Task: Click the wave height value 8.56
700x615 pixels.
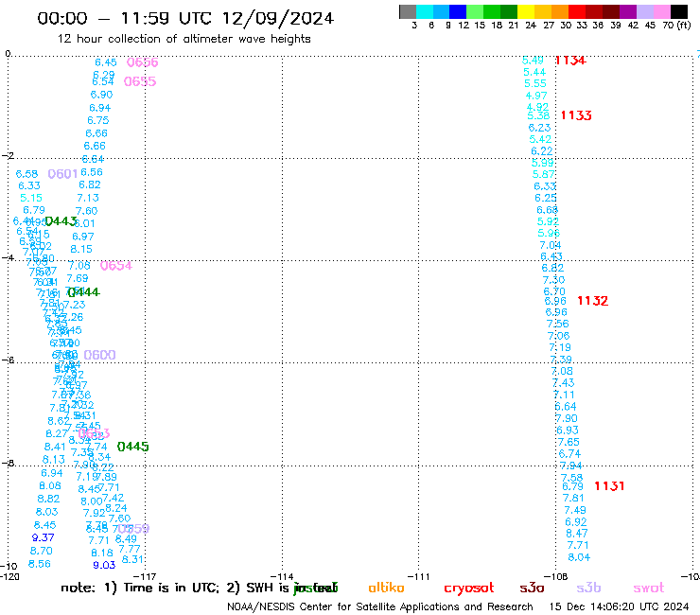Action: click(40, 564)
